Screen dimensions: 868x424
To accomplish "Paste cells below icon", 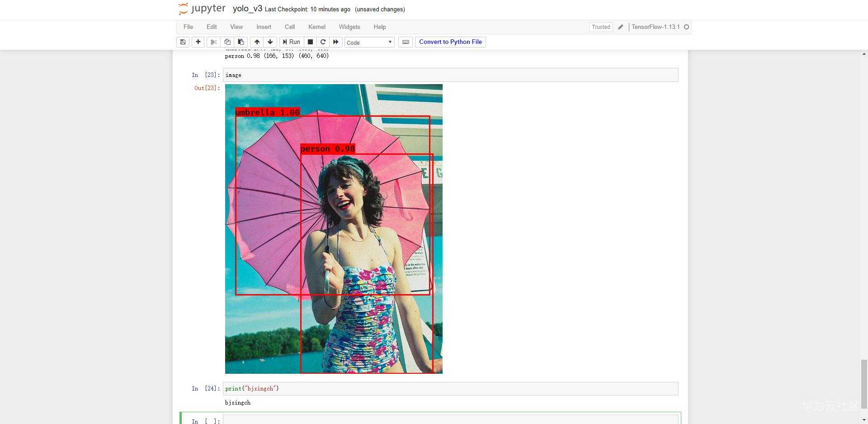I will pos(241,42).
